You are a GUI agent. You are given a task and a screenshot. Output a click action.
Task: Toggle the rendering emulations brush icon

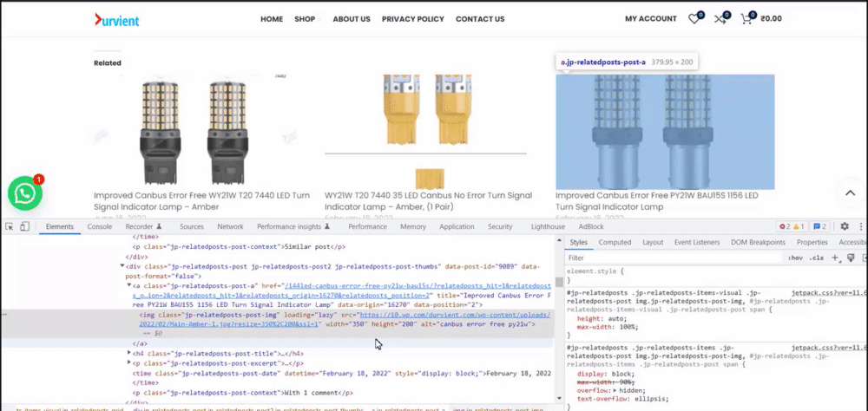tap(851, 258)
